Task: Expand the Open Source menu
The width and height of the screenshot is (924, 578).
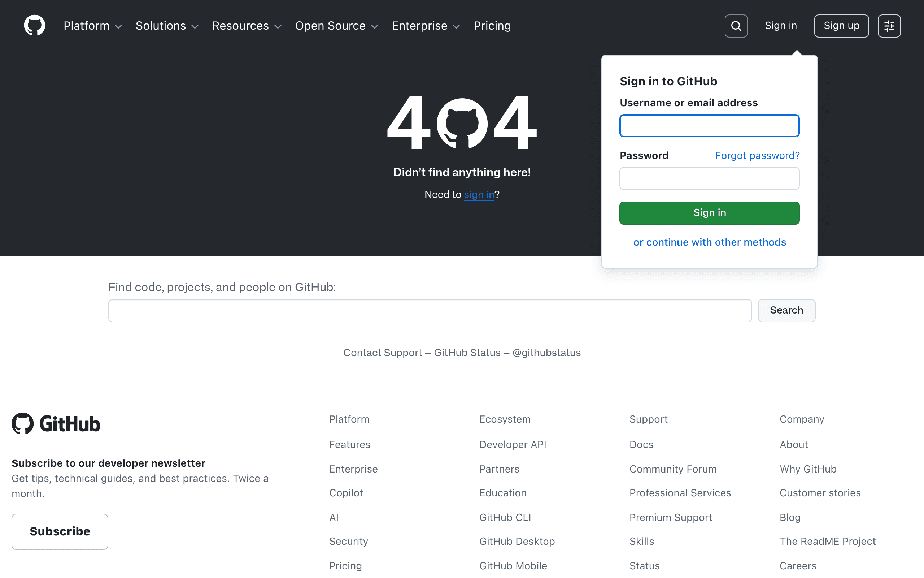Action: coord(337,26)
